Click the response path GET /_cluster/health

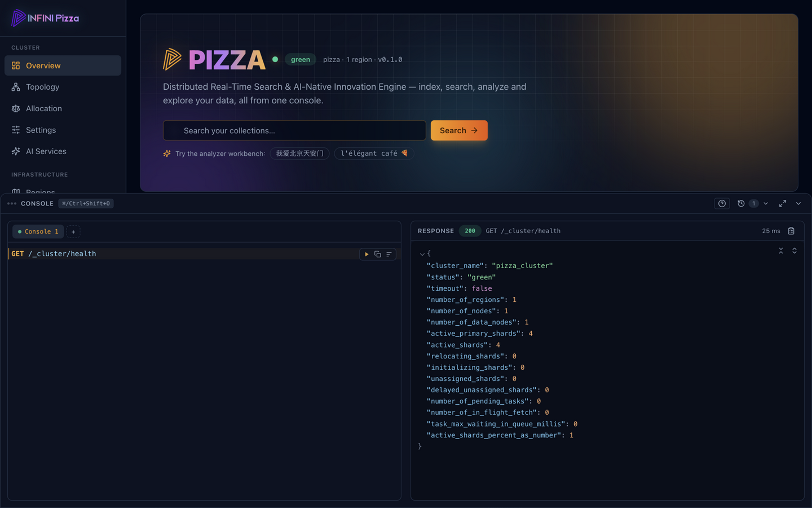pos(523,231)
